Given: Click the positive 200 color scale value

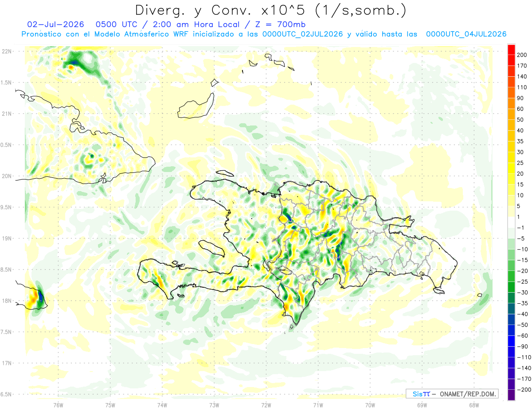Looking at the screenshot, I should click(x=523, y=55).
